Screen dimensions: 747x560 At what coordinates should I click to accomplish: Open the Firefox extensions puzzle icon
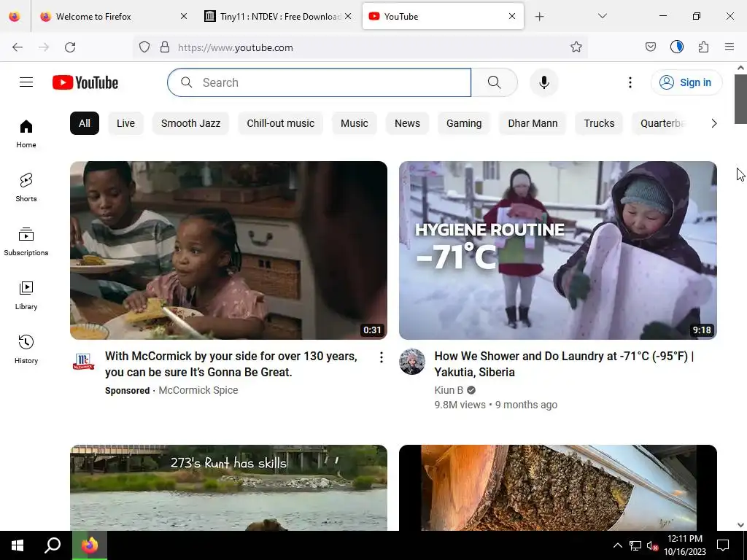(704, 47)
